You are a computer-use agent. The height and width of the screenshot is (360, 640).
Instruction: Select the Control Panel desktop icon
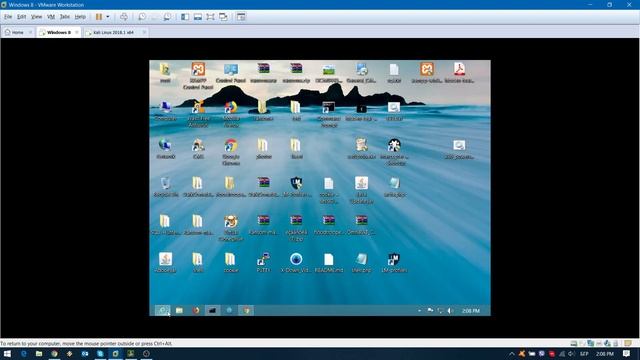tap(231, 73)
